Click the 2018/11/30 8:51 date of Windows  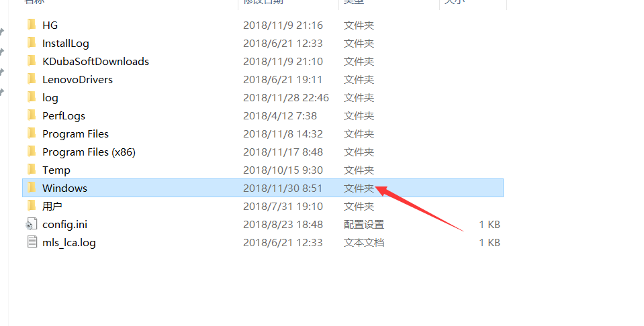pos(283,188)
